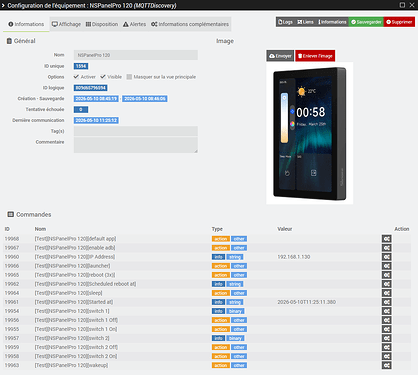
Task: Upload image with Envoyer button
Action: point(280,56)
